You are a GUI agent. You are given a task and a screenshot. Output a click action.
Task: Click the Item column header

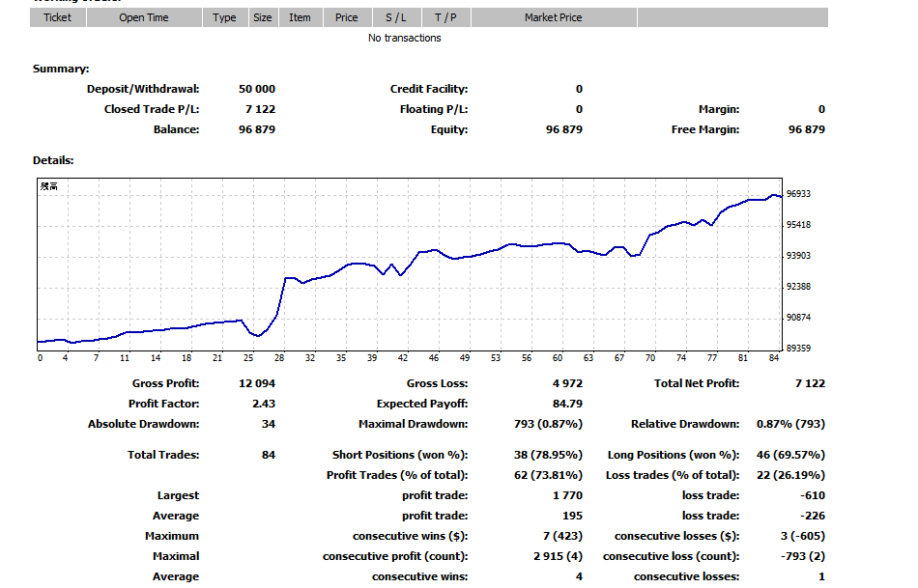point(300,17)
